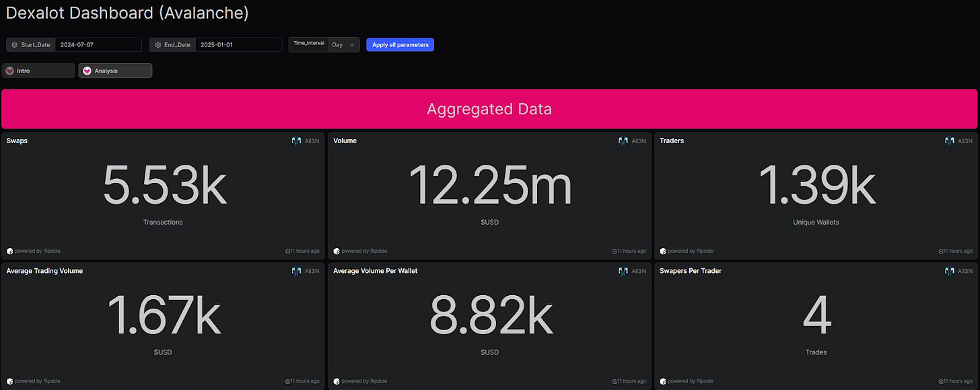Click flipside logo on Volume card
Screen dimensions: 980x390
[337, 251]
